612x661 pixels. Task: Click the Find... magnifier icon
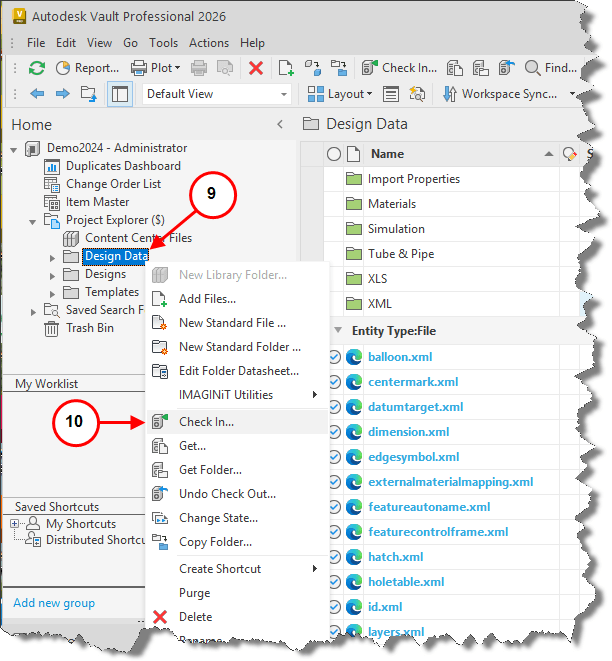tap(533, 68)
